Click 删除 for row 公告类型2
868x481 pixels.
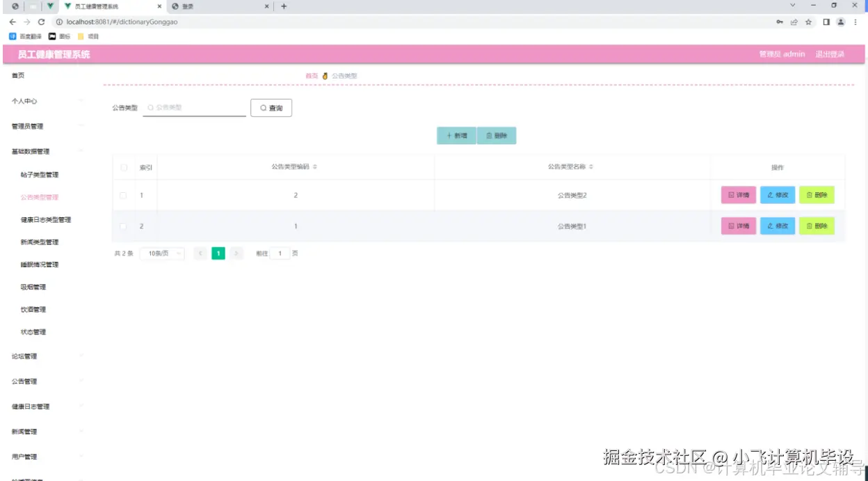(x=817, y=195)
